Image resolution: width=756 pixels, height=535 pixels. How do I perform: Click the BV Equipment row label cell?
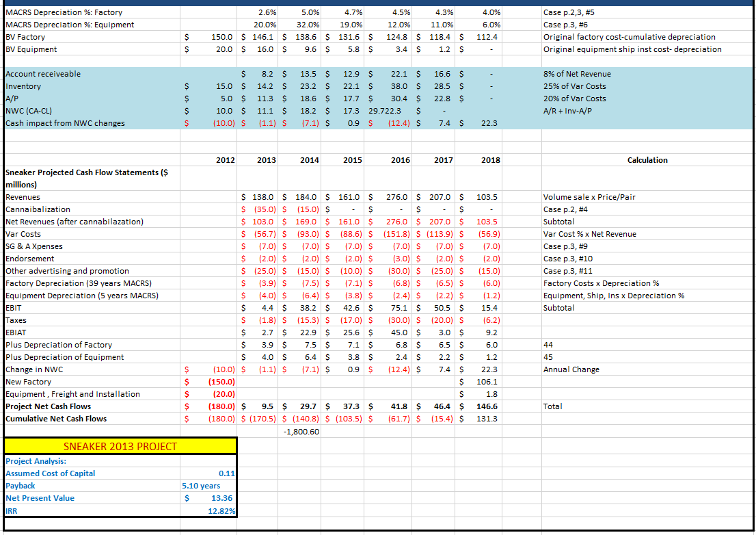click(x=30, y=49)
